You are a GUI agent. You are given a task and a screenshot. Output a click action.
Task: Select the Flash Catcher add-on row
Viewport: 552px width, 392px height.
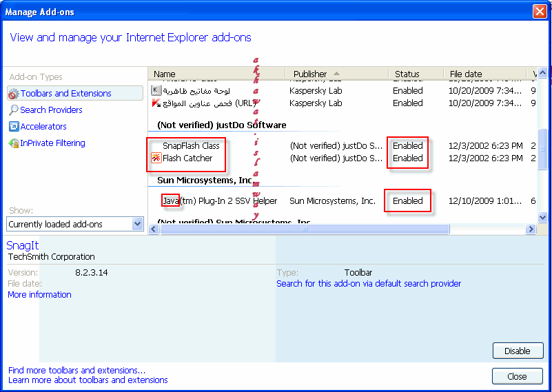tap(343, 158)
